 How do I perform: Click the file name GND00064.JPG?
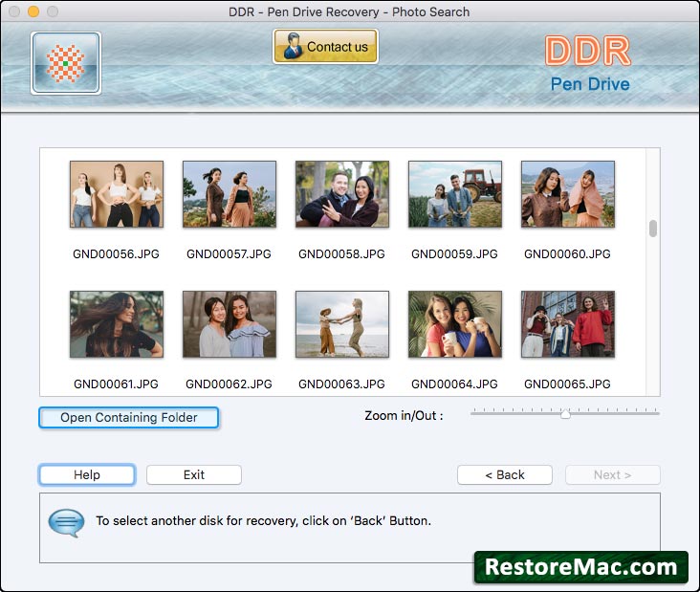point(454,384)
